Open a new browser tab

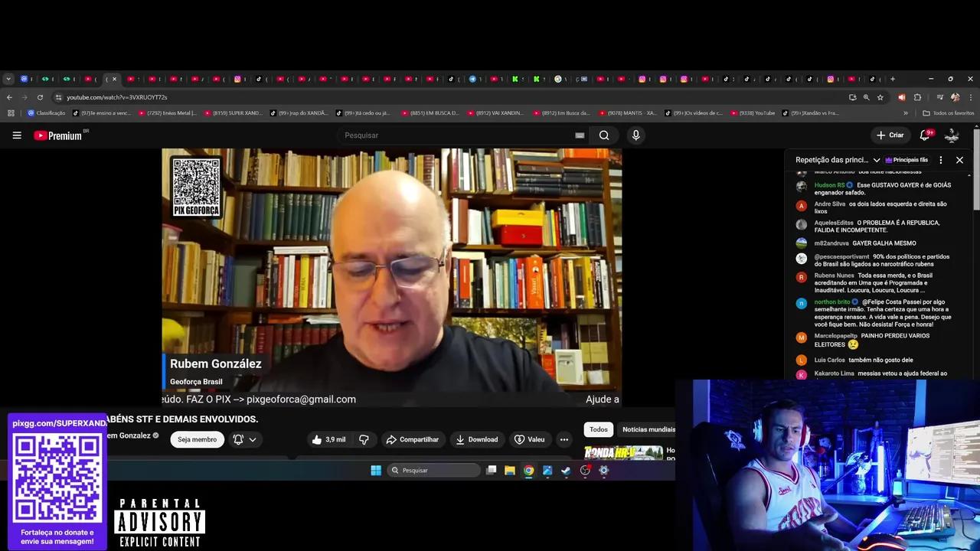click(892, 79)
